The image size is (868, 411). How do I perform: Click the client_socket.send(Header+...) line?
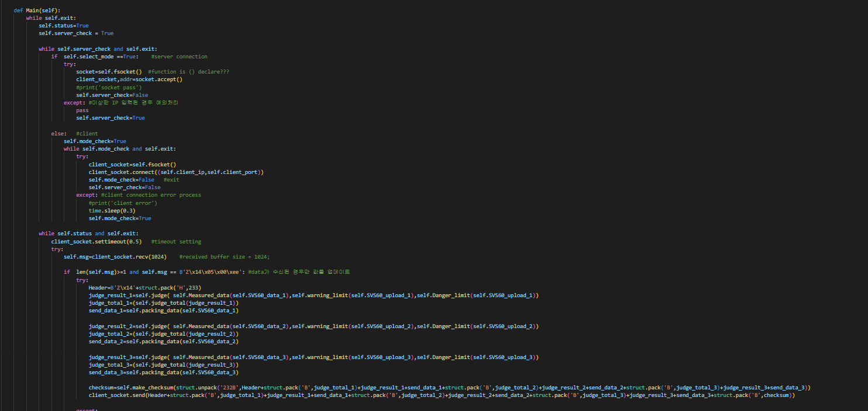(x=442, y=395)
